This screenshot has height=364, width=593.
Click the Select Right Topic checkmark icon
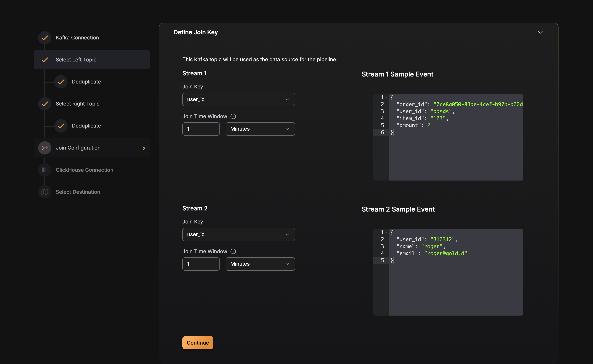[45, 104]
